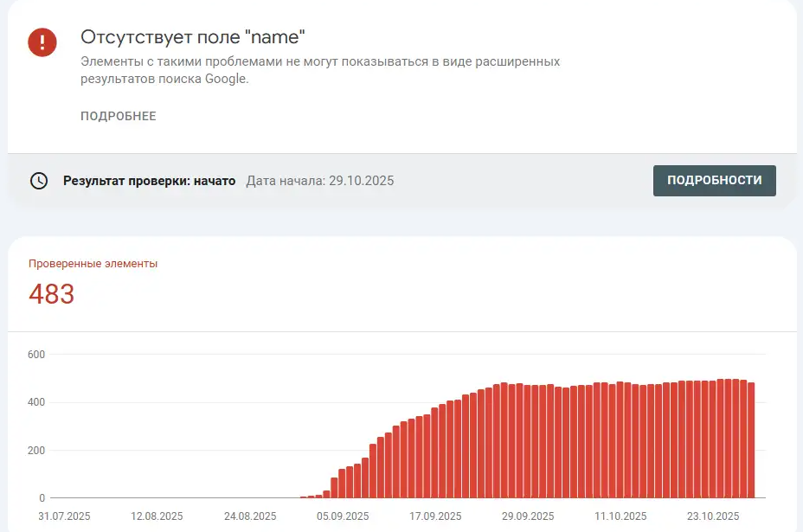Click the Результат проверки: начато status text
The width and height of the screenshot is (803, 532).
tap(149, 181)
